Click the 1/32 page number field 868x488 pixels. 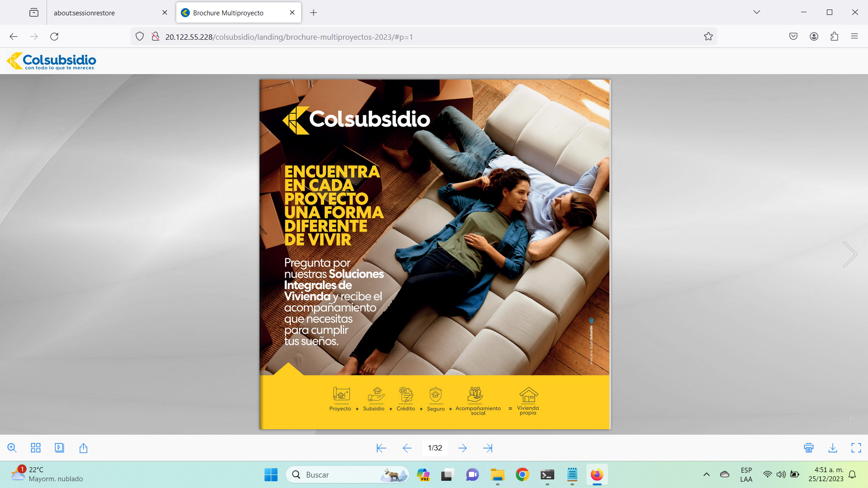434,448
